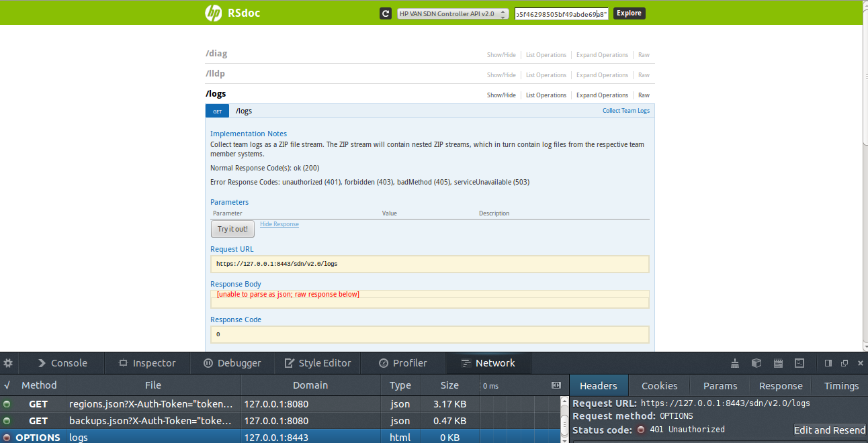This screenshot has height=443, width=868.
Task: Collapse the /logs resource heading
Action: [216, 94]
